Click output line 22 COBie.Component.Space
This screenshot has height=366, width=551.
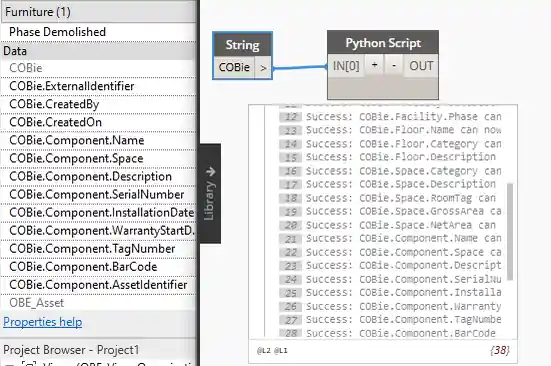pos(403,252)
